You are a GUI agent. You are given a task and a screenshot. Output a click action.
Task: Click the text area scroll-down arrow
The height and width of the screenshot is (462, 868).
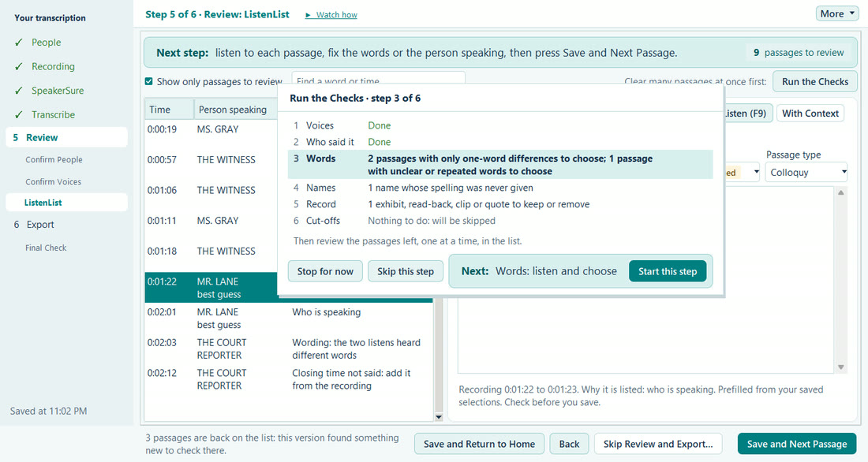click(x=841, y=367)
